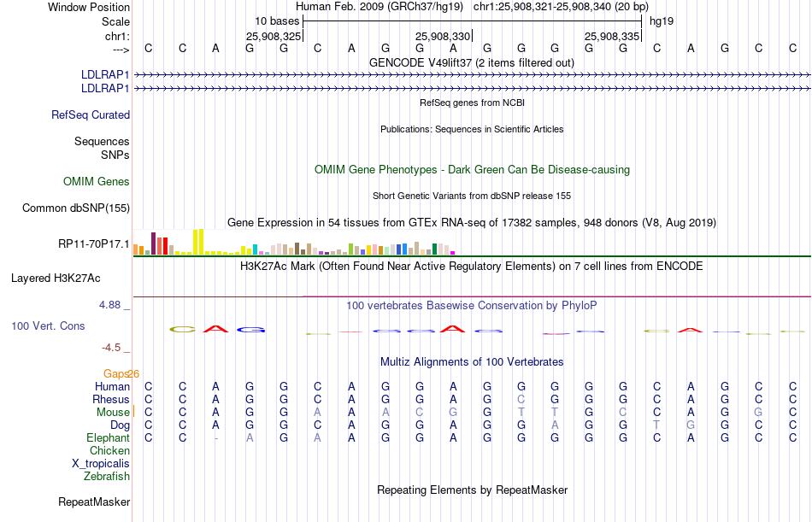Click the 10 bases scale bar label

tap(277, 21)
